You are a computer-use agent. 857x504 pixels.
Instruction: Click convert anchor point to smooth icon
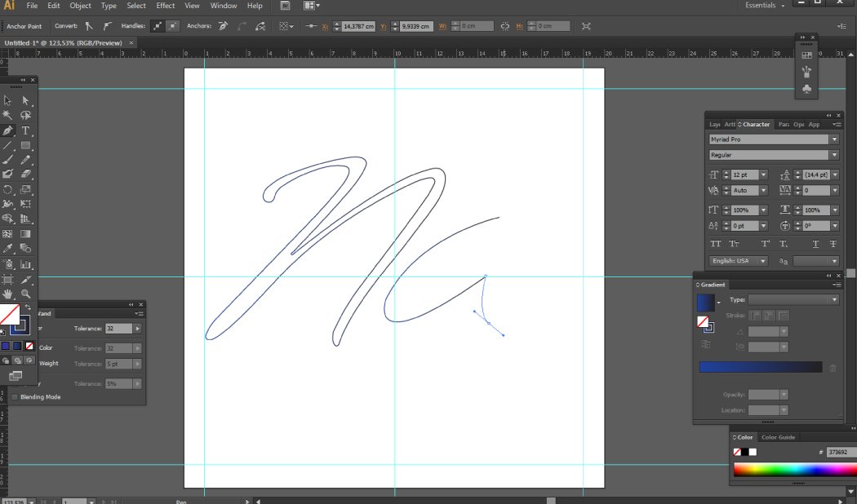107,25
